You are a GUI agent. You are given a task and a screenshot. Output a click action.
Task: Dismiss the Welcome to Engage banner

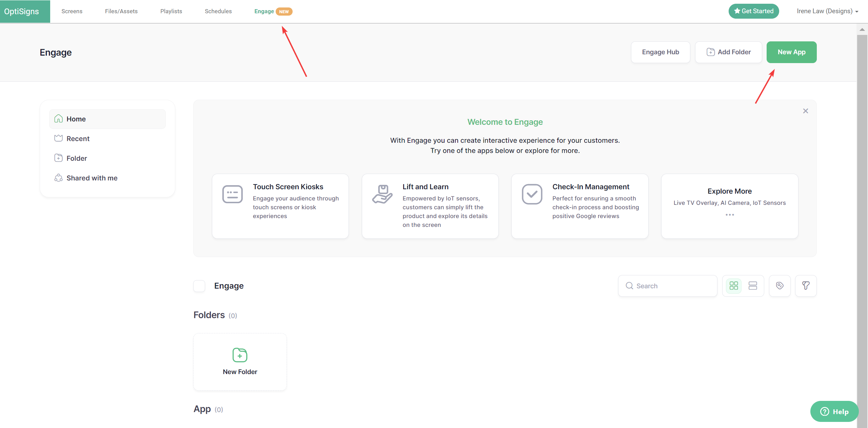(x=806, y=111)
